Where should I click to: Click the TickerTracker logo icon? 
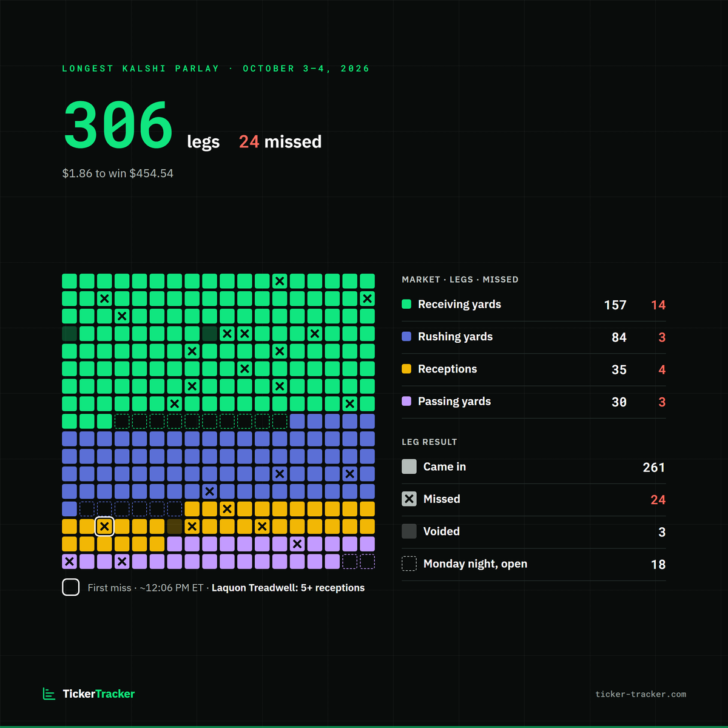click(x=49, y=693)
